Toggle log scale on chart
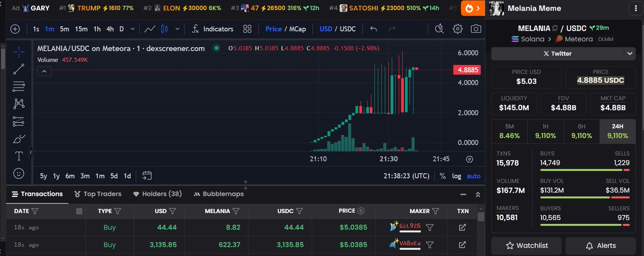This screenshot has width=644, height=256. point(457,175)
